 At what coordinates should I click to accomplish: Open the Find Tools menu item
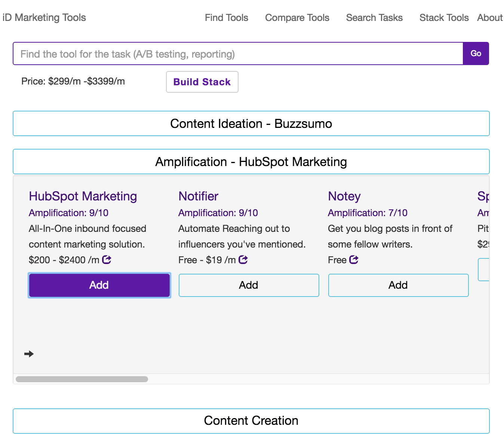pyautogui.click(x=227, y=18)
